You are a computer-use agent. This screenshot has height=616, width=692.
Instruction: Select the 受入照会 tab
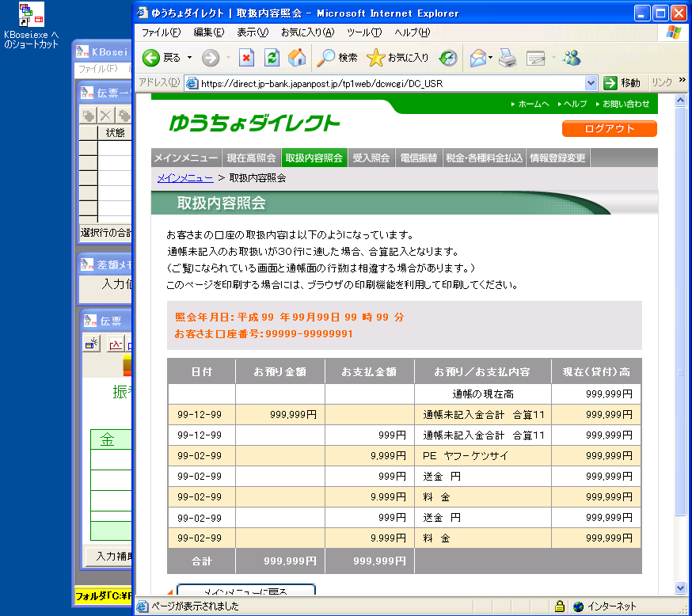point(371,158)
